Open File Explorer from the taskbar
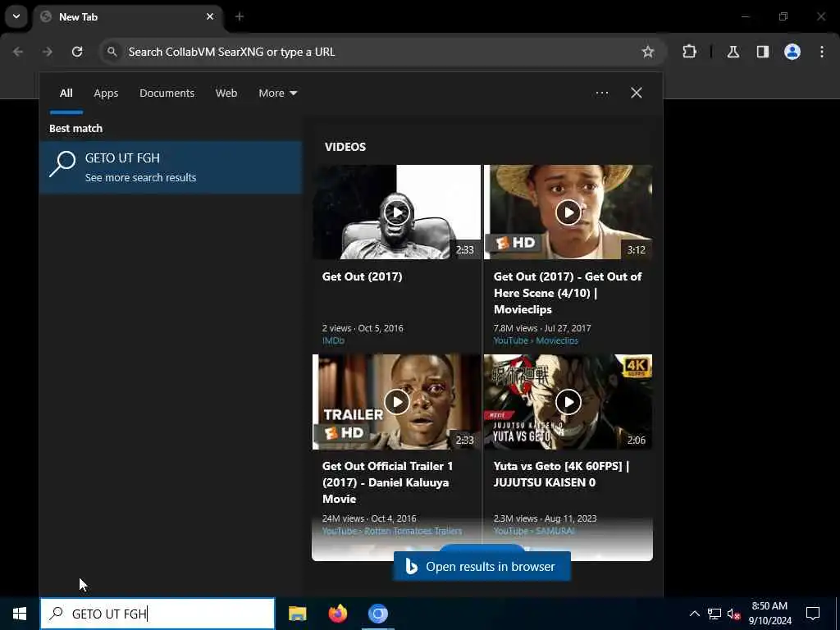Image resolution: width=840 pixels, height=630 pixels. pyautogui.click(x=297, y=614)
